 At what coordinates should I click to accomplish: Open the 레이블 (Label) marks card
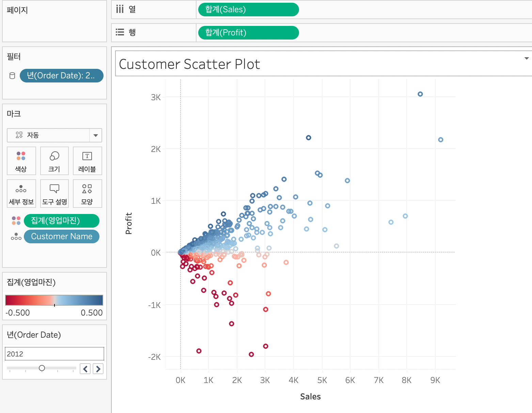point(87,160)
